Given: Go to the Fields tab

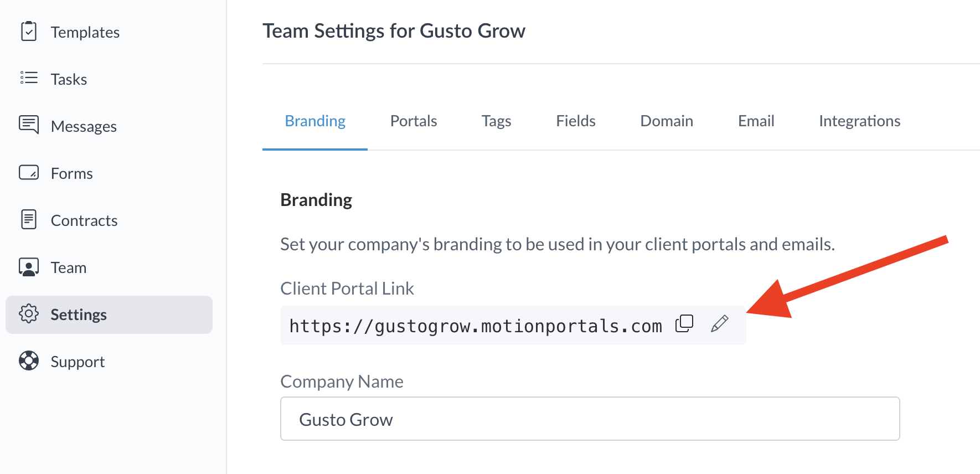Looking at the screenshot, I should 575,121.
